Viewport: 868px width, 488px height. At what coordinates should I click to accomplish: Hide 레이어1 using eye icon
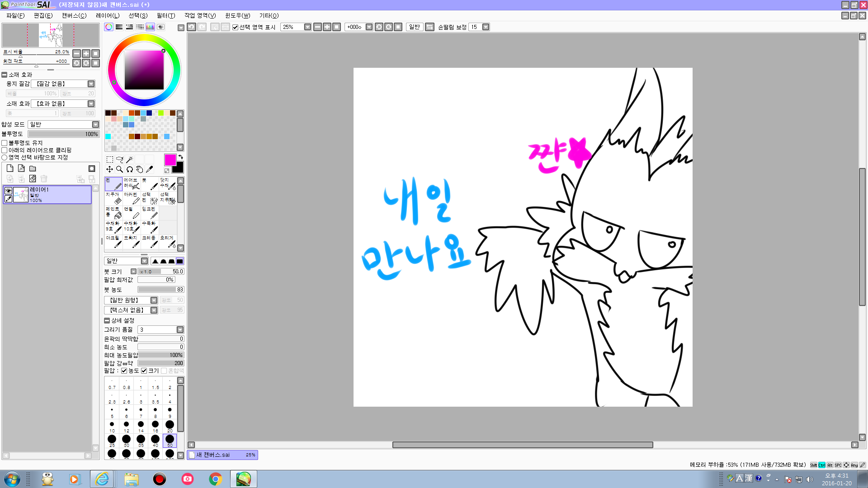[x=8, y=191]
